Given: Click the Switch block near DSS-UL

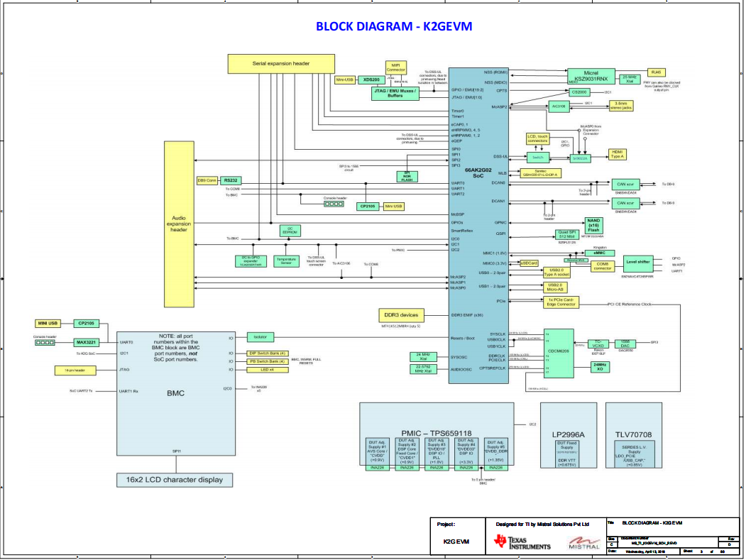Looking at the screenshot, I should pyautogui.click(x=537, y=158).
